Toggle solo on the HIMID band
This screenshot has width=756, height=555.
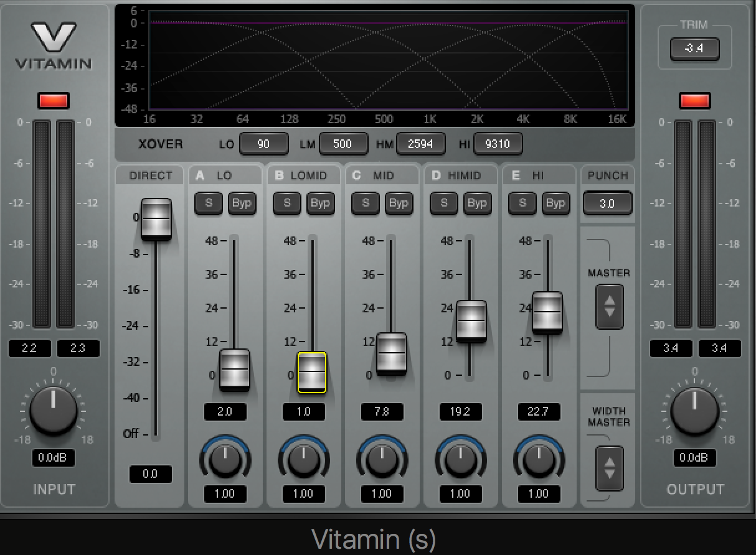point(444,203)
